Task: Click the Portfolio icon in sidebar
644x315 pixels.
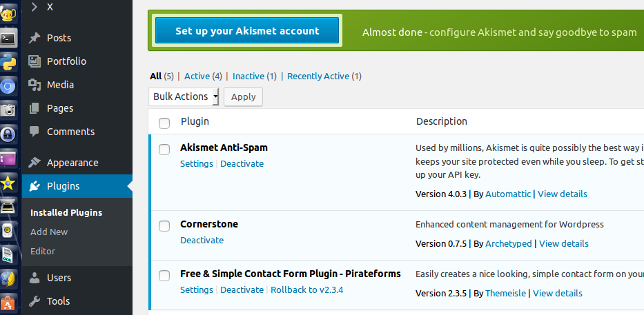Action: click(x=35, y=61)
